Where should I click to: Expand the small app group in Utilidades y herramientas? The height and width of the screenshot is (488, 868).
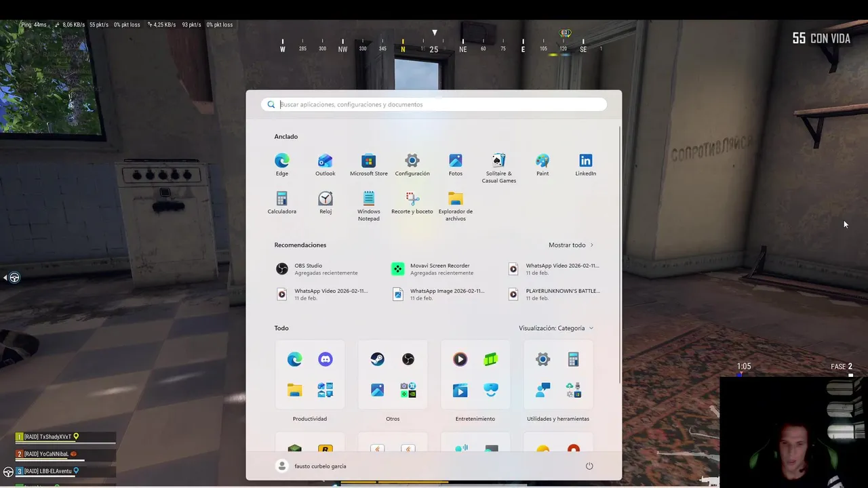tap(574, 390)
